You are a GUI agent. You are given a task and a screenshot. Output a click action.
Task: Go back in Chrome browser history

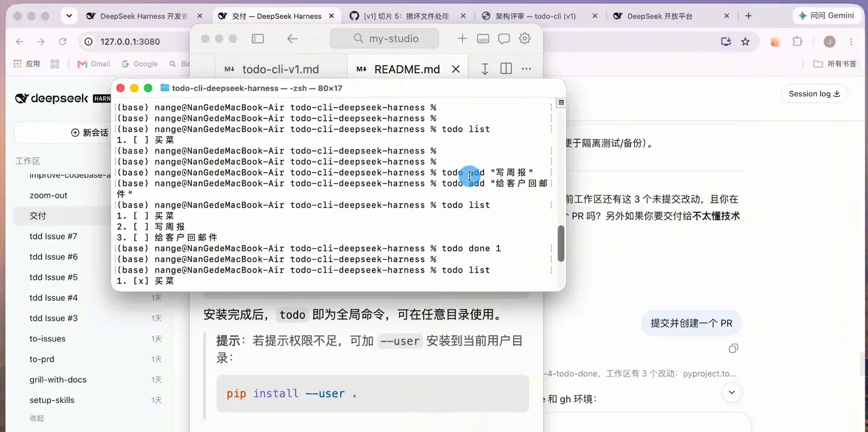[20, 41]
